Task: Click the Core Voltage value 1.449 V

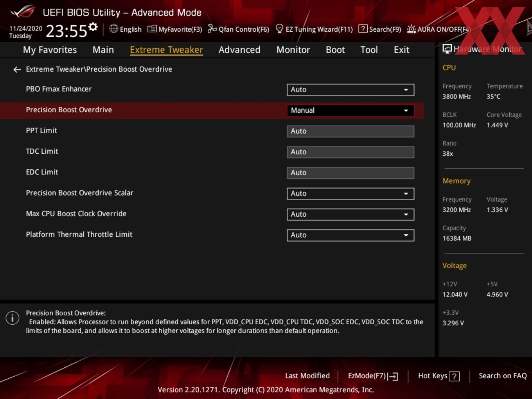Action: [x=497, y=125]
